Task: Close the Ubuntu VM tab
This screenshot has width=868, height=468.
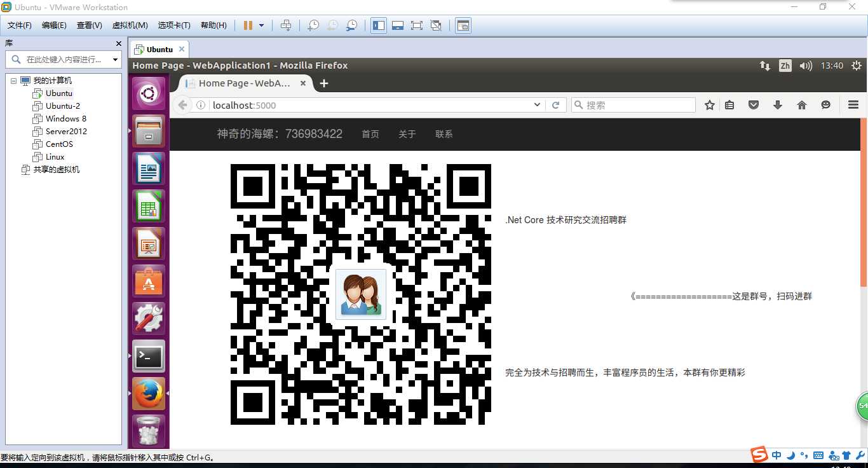Action: point(182,49)
